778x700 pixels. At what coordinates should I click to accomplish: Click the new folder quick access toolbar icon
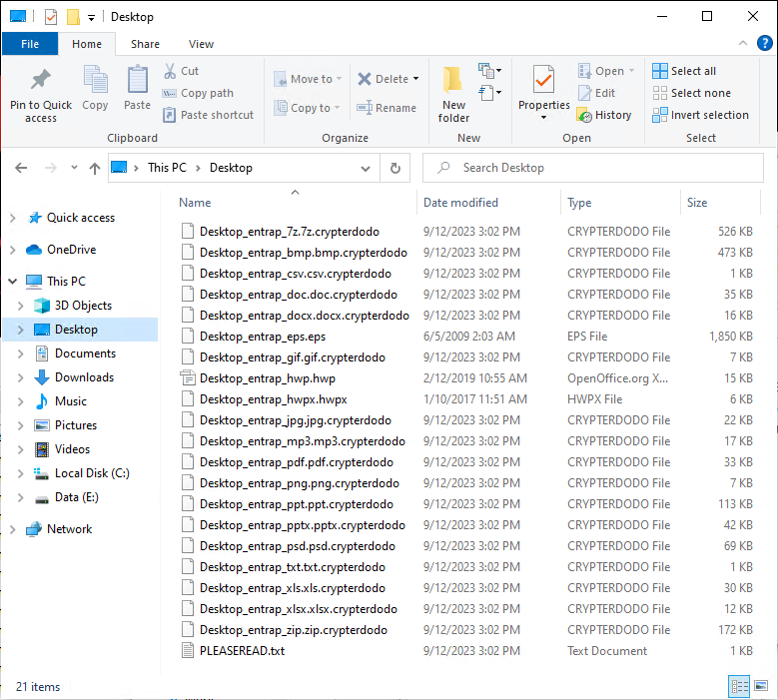(x=74, y=17)
